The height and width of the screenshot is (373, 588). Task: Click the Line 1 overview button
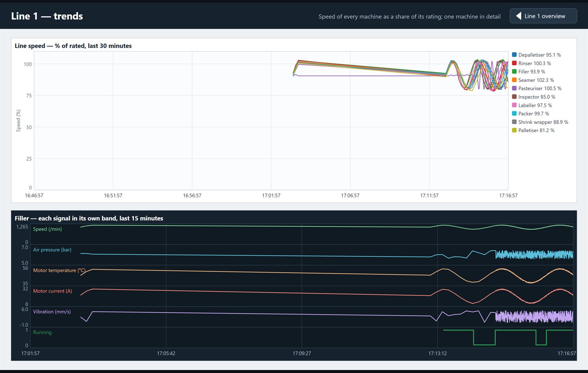pyautogui.click(x=543, y=16)
